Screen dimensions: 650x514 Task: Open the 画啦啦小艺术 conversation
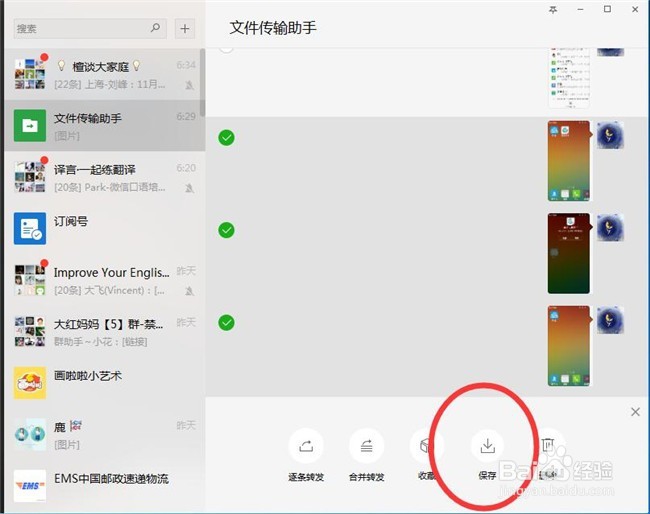[103, 383]
